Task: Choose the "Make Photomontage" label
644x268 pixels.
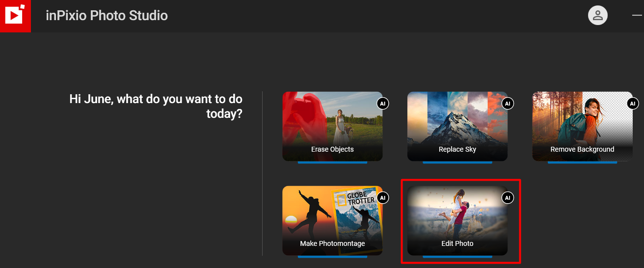Action: [332, 243]
